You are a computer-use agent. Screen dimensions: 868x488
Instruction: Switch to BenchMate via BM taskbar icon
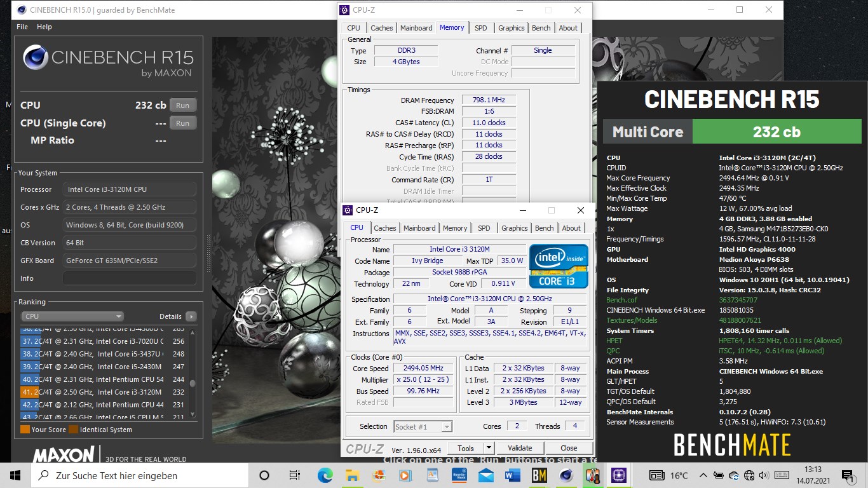click(539, 475)
